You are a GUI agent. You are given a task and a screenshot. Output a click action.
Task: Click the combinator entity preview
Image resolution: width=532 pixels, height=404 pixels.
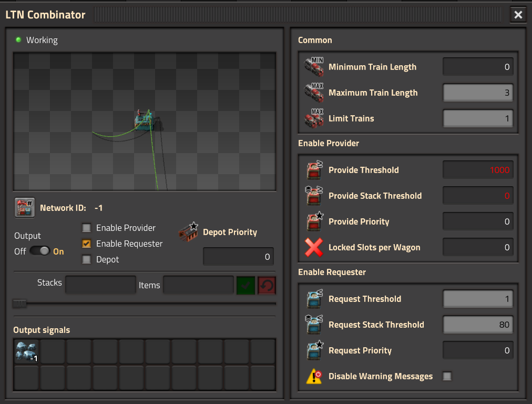(x=145, y=121)
